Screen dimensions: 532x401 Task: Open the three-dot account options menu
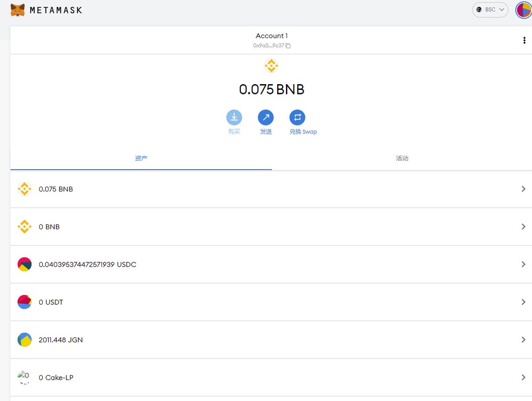tap(524, 40)
